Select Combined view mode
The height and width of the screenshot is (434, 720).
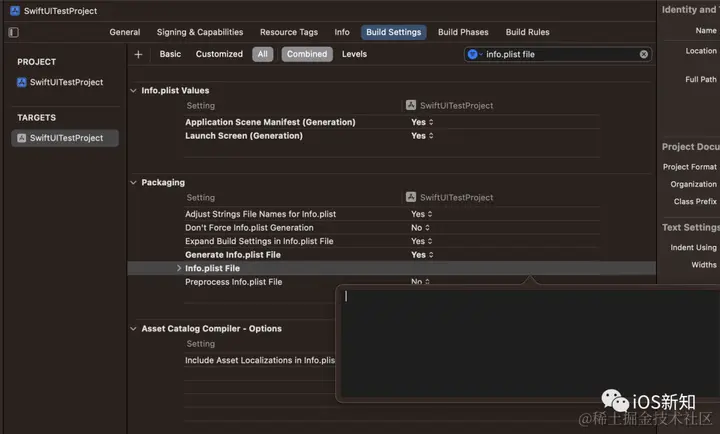tap(307, 54)
